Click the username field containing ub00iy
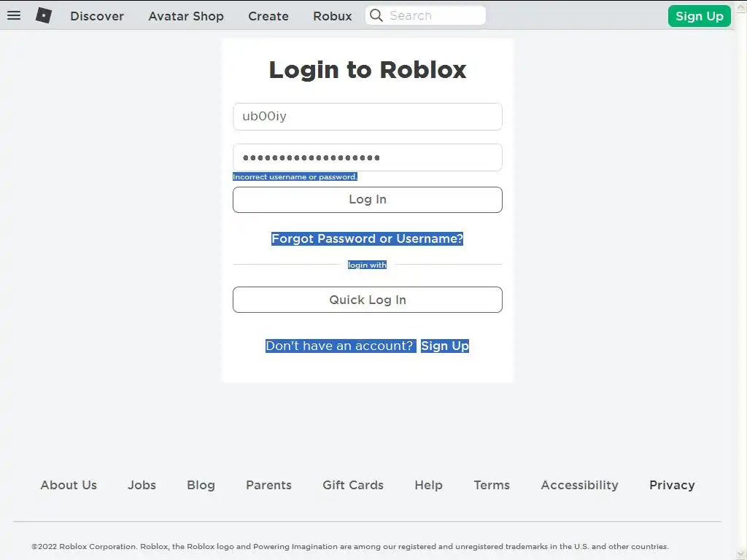The image size is (747, 560). 368,116
